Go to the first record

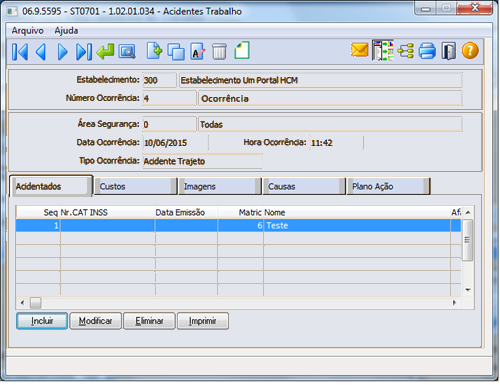pyautogui.click(x=20, y=52)
